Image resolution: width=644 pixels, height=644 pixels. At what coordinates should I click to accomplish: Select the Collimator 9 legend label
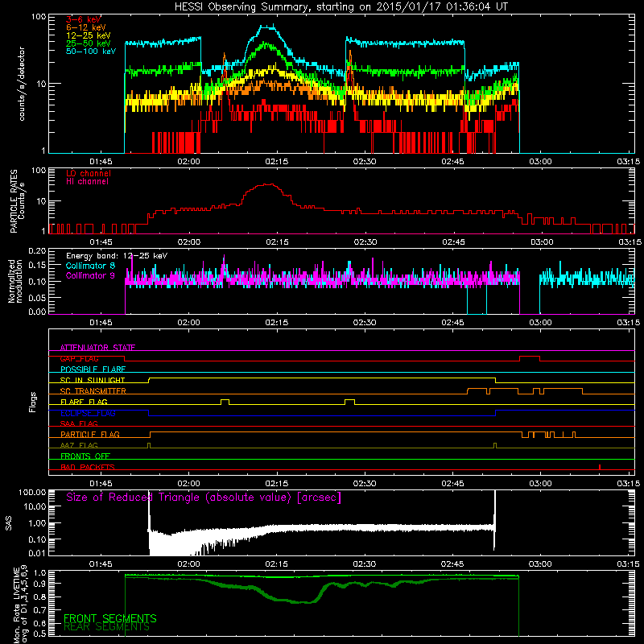pos(90,275)
